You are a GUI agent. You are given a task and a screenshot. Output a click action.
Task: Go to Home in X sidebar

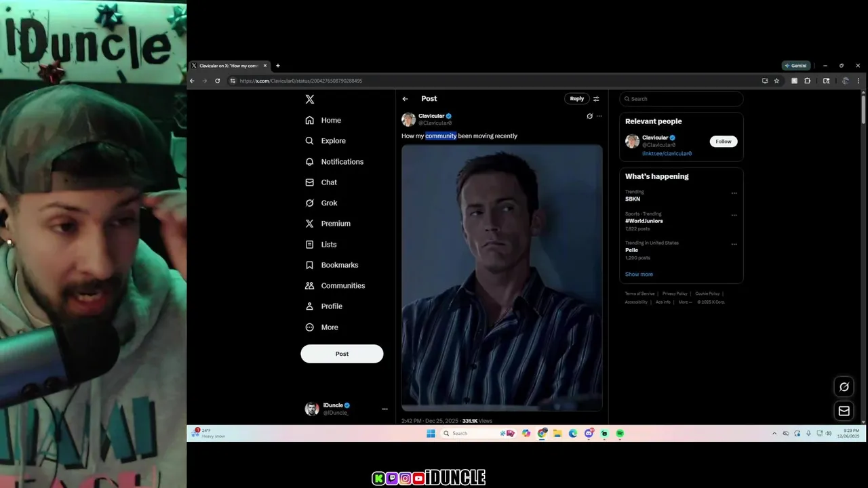[x=323, y=120]
